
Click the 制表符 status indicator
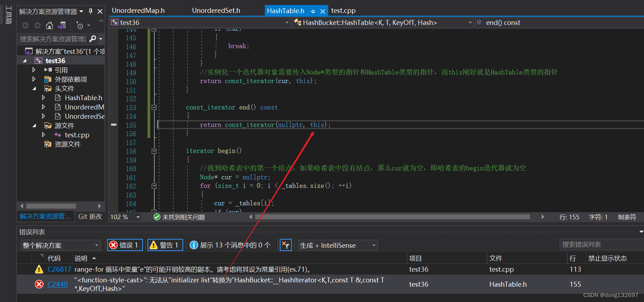tap(627, 217)
